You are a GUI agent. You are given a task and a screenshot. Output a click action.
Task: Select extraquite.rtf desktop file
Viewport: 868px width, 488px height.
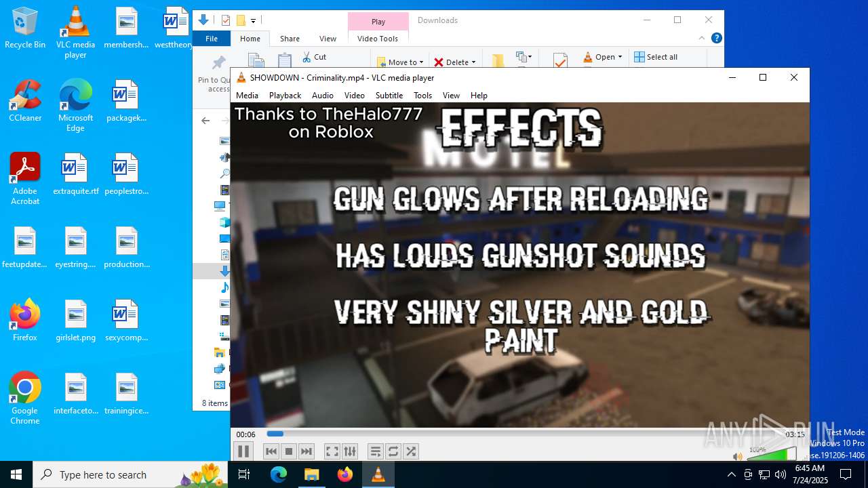[x=75, y=174]
